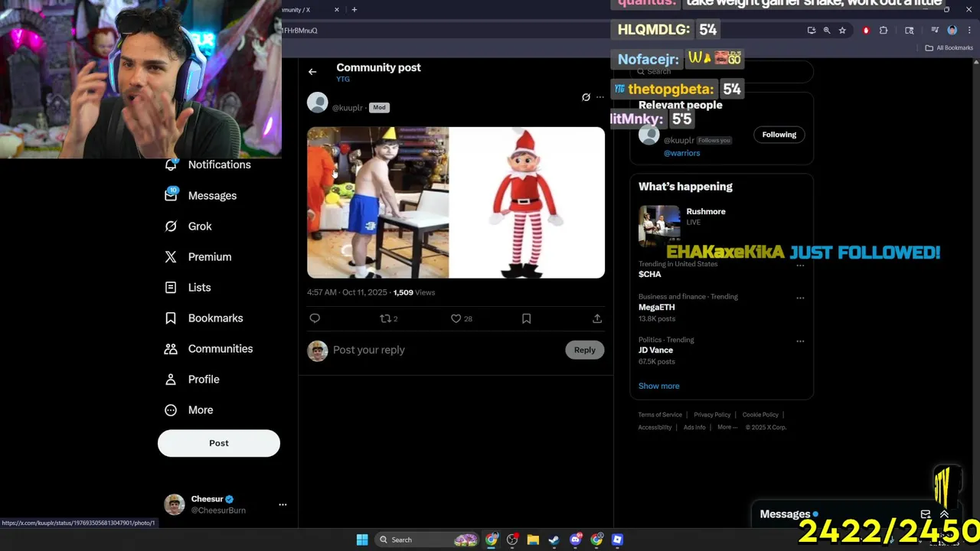Open the @warriors link
This screenshot has height=551, width=980.
pos(681,153)
